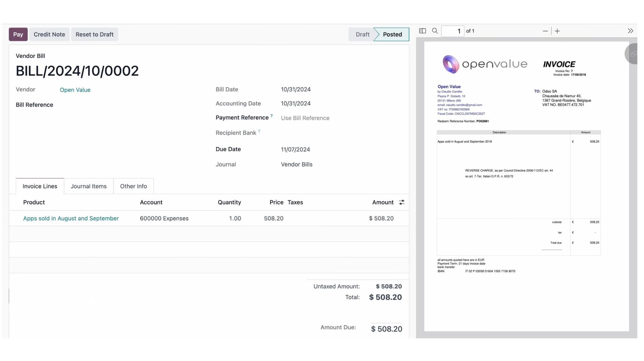Select the Draft status stage
This screenshot has height=361, width=644.
362,34
